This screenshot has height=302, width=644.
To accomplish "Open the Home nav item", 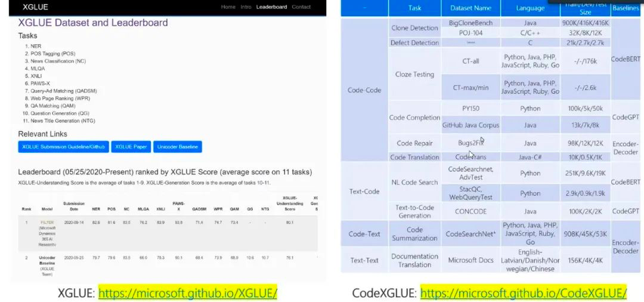I will pos(228,7).
